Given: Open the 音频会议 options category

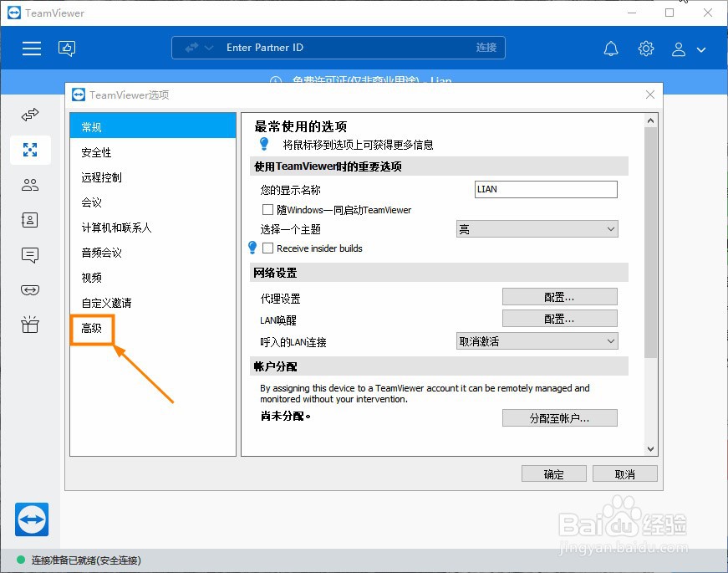Looking at the screenshot, I should pyautogui.click(x=153, y=253).
